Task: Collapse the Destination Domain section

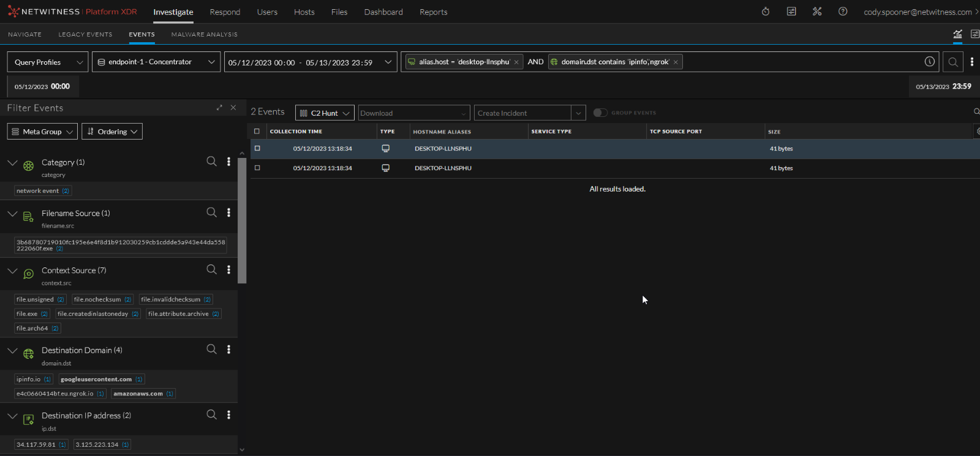Action: pos(12,350)
